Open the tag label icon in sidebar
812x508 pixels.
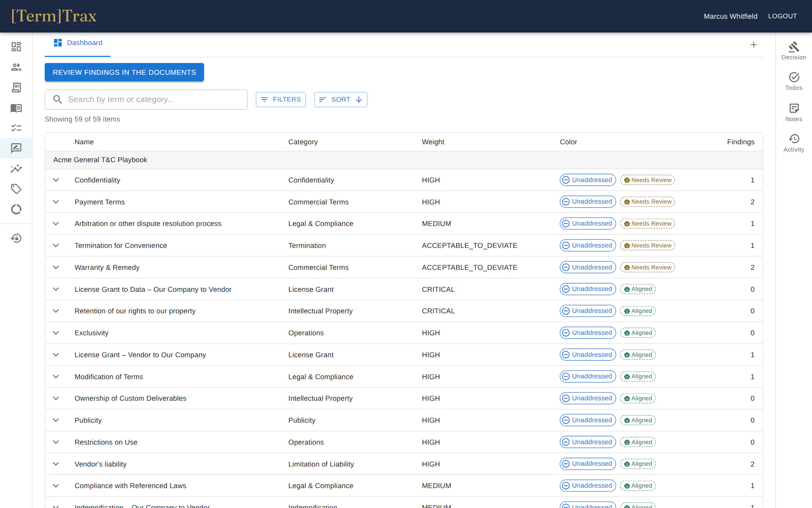16,189
